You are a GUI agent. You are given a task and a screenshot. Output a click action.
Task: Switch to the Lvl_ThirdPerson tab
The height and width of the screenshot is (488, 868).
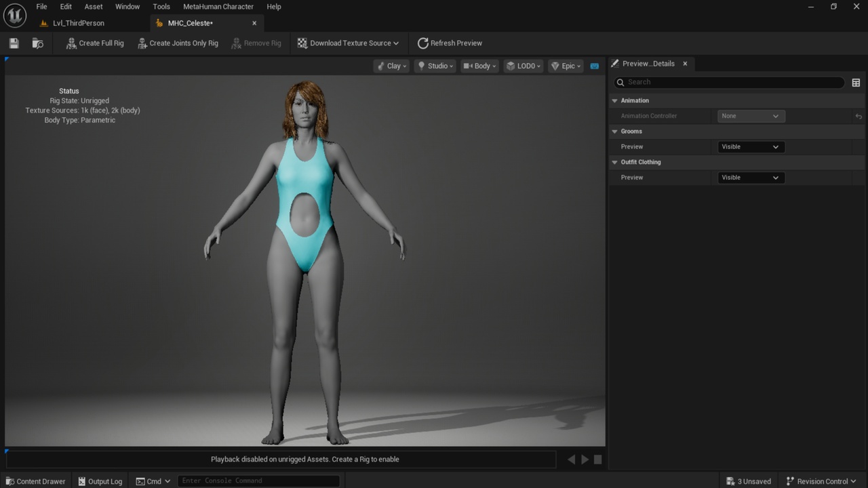coord(78,23)
